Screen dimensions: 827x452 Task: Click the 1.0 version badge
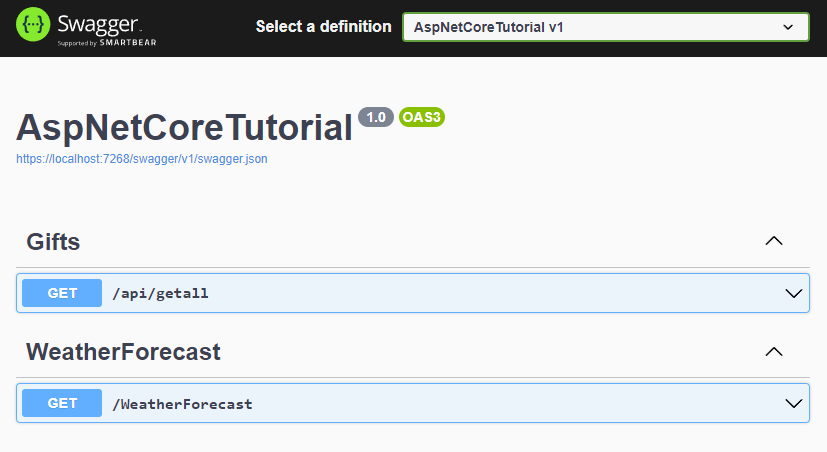click(376, 117)
